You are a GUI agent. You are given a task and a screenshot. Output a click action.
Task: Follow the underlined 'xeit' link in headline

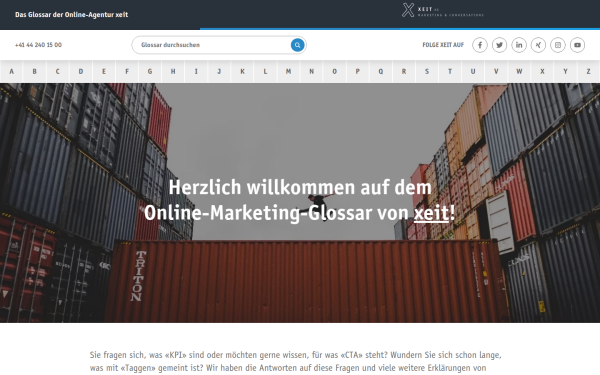tap(431, 213)
